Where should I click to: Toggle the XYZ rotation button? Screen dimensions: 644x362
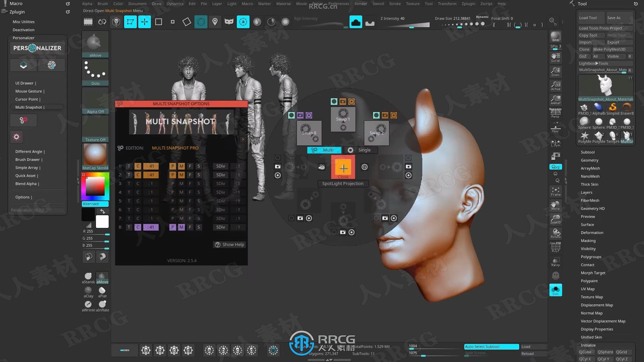(555, 167)
